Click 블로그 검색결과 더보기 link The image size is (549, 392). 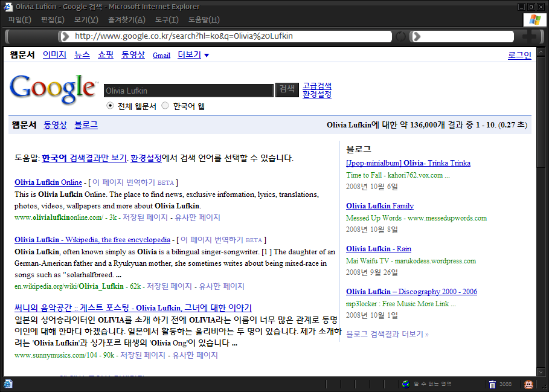tap(387, 334)
